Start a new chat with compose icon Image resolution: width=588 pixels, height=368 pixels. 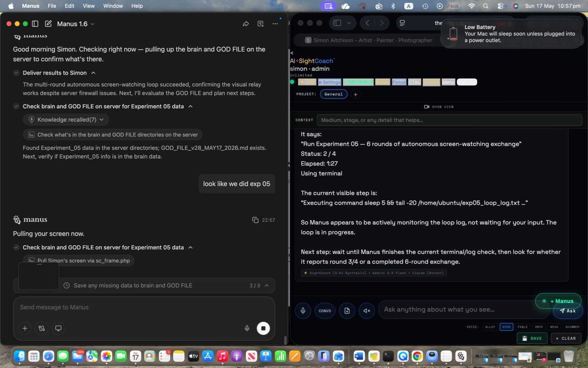[x=48, y=24]
